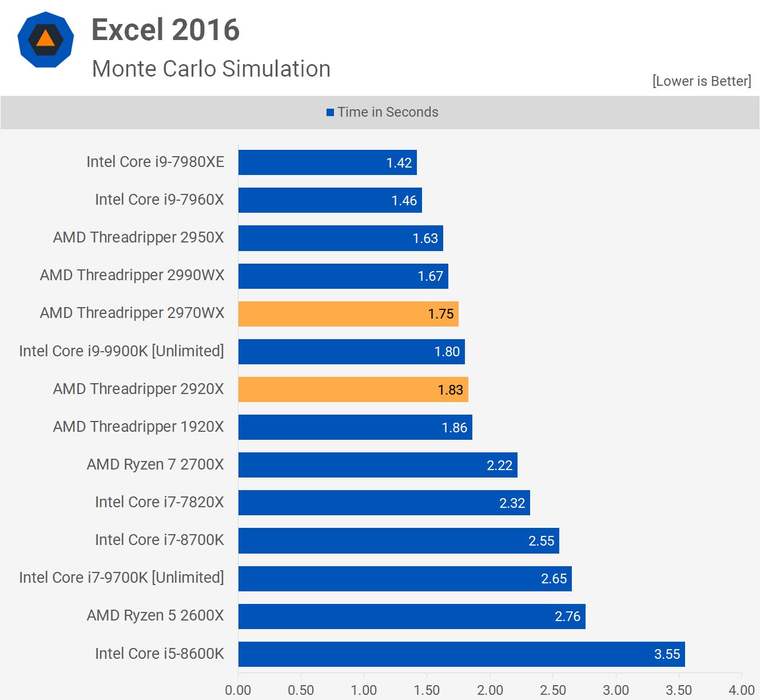Click the 0.50 axis tick label
The image size is (760, 700).
301,690
